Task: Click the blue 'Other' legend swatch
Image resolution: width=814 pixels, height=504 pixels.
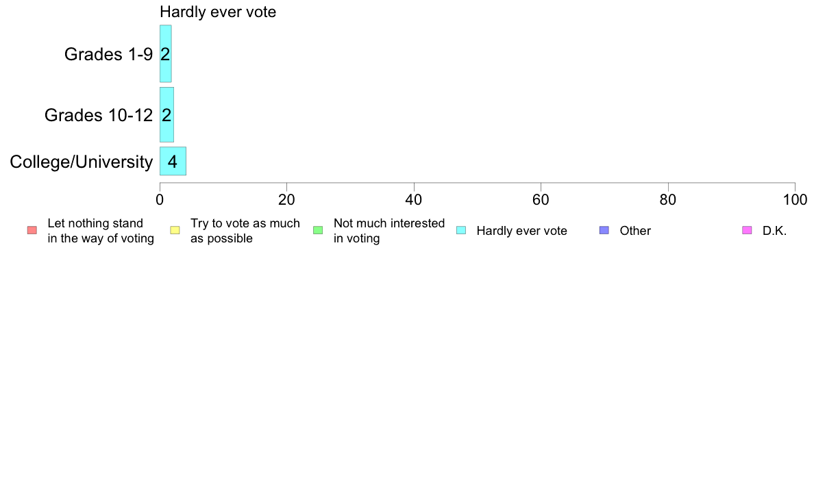Action: point(604,231)
